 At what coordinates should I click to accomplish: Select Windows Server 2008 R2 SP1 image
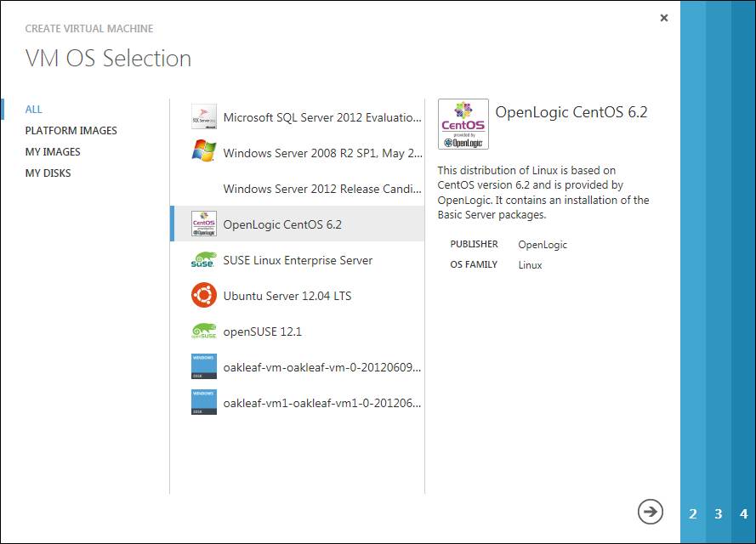[298, 153]
